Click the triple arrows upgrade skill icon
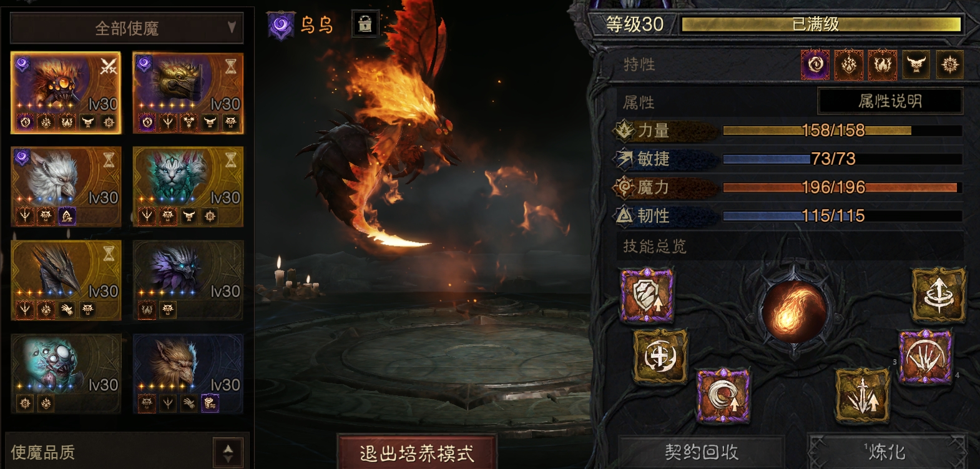 click(862, 395)
